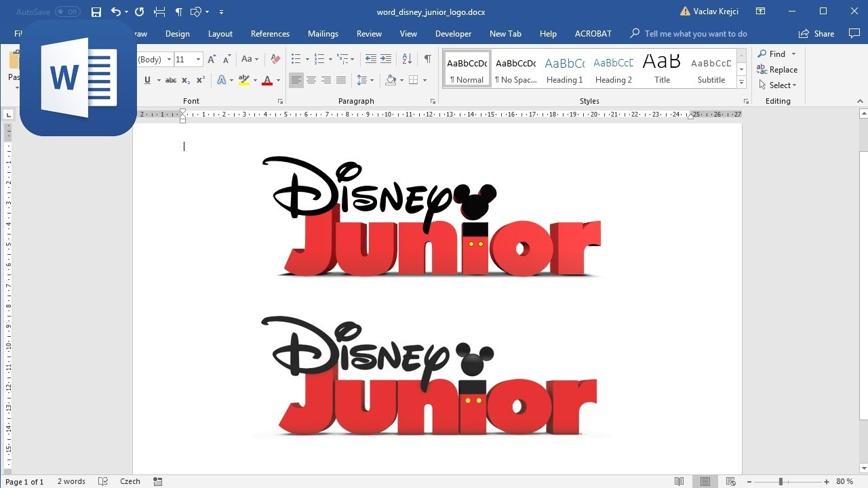Expand the Find dropdown arrow
Image resolution: width=868 pixels, height=488 pixels.
click(793, 54)
